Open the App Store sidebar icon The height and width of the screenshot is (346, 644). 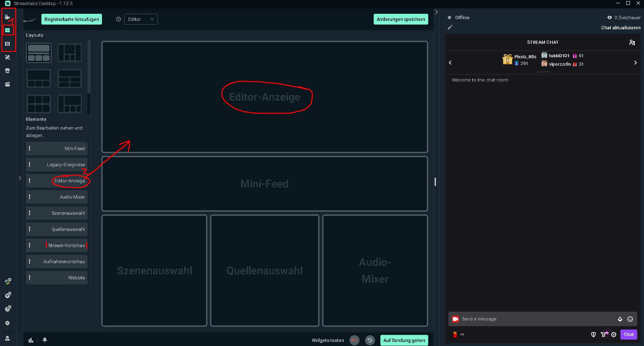[7, 71]
